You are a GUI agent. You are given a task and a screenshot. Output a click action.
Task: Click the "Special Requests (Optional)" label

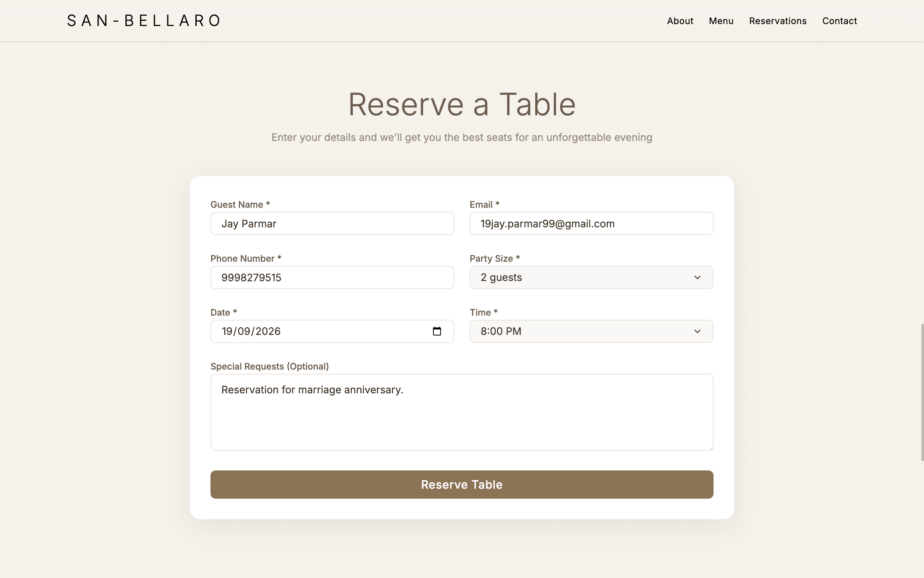tap(269, 366)
